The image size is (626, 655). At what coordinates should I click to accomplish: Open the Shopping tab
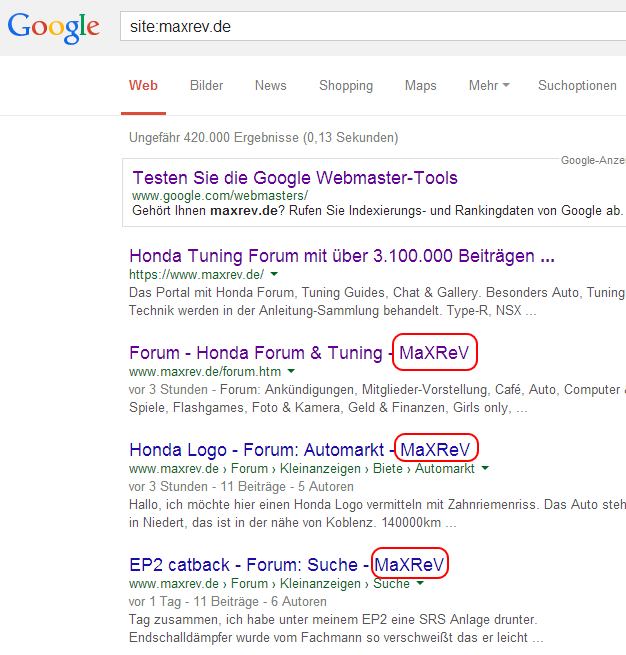(x=346, y=86)
